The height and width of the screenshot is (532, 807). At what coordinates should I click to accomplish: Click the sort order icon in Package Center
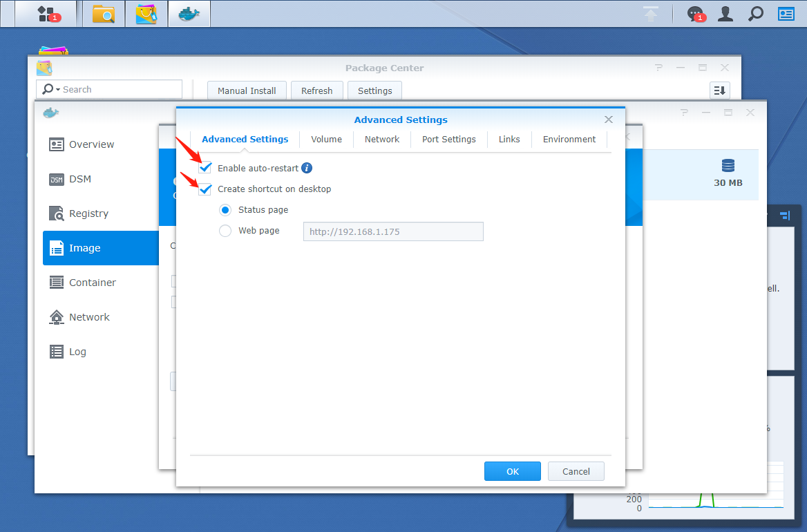tap(719, 91)
